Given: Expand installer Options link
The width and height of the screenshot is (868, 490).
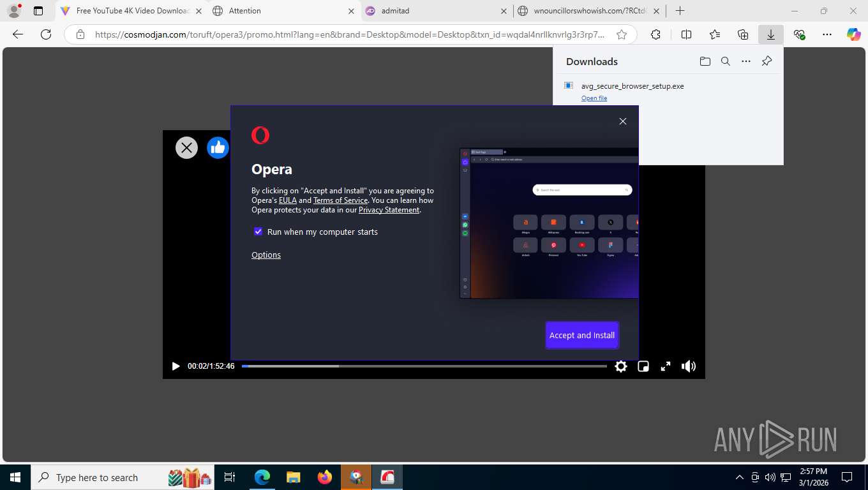Looking at the screenshot, I should coord(266,255).
